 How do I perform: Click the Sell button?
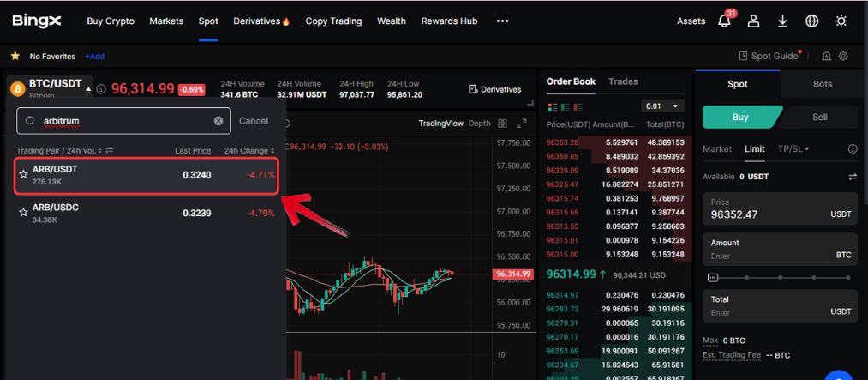tap(819, 117)
